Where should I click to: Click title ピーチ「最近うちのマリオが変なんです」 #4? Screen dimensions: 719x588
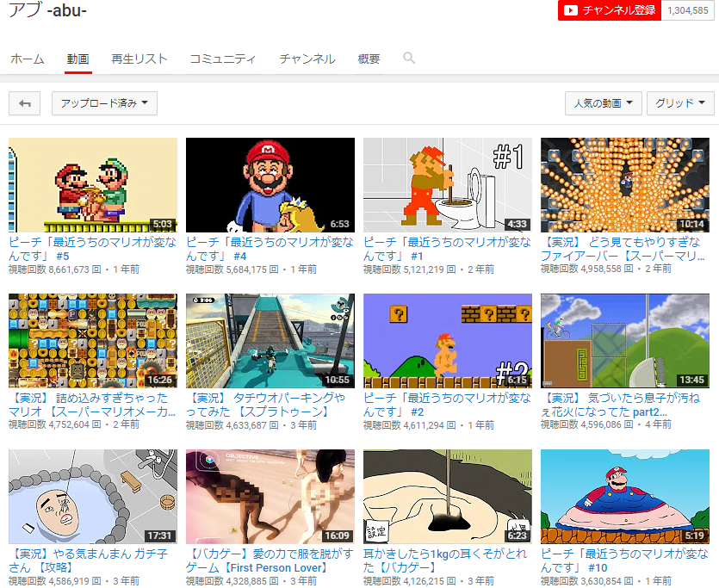270,249
